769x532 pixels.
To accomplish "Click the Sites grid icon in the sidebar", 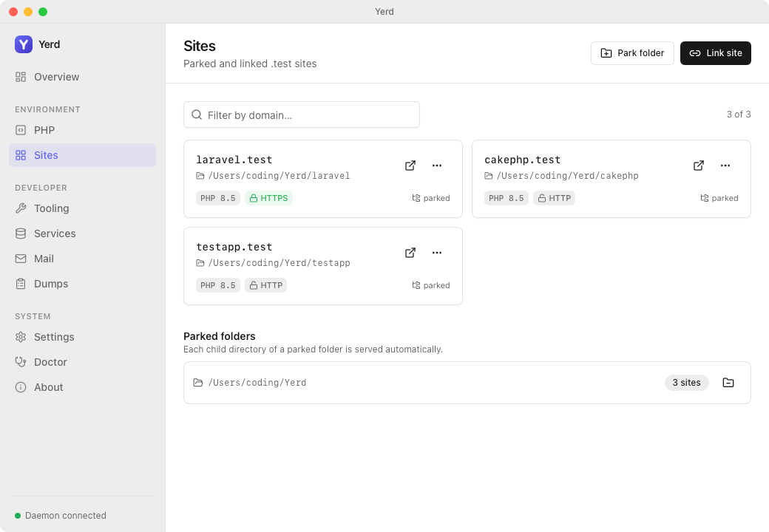I will tap(21, 155).
